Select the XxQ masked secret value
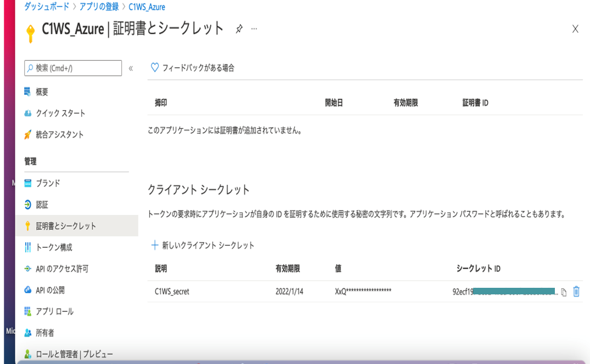 pyautogui.click(x=363, y=291)
